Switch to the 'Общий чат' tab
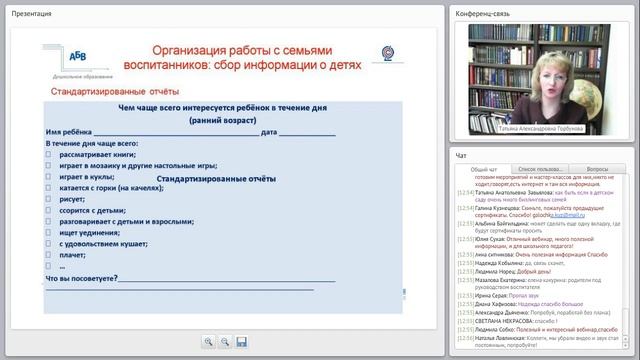This screenshot has width=640, height=360. pos(484,169)
